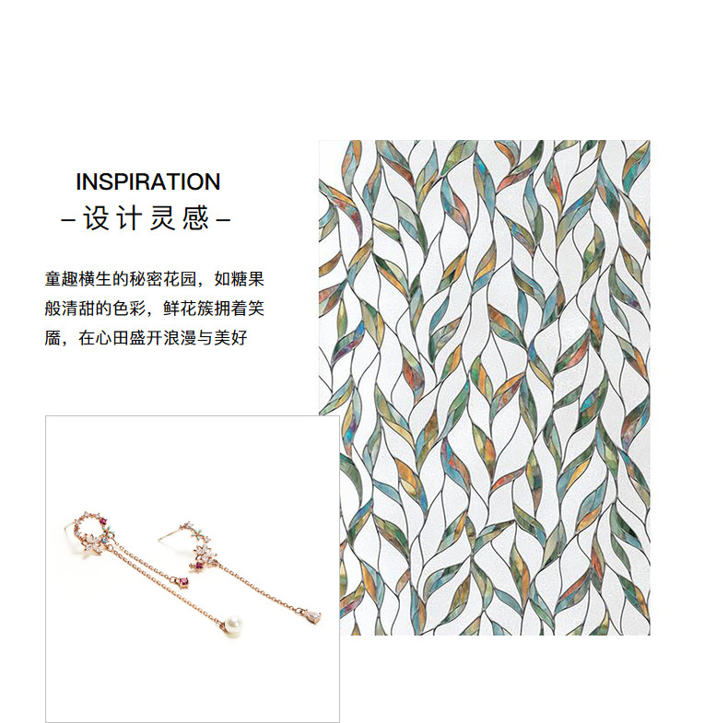Screen dimensions: 728x723
Task: Click the ear post of the right earring
Action: pos(170,532)
